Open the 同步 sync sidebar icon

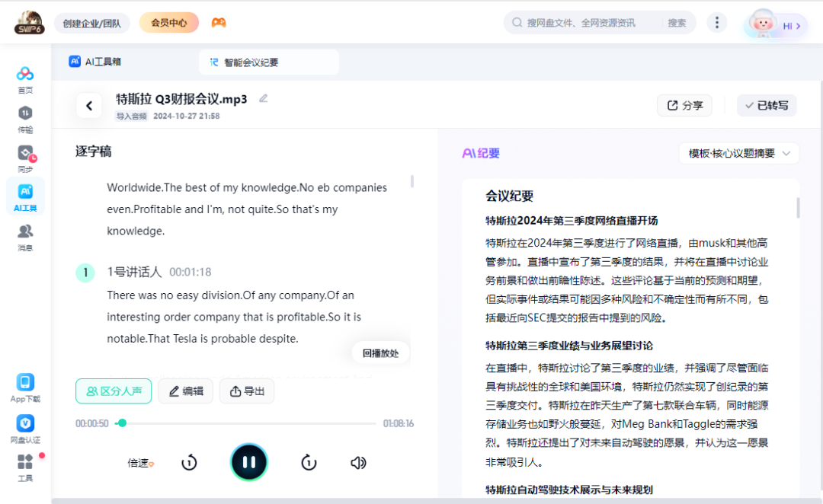[24, 159]
